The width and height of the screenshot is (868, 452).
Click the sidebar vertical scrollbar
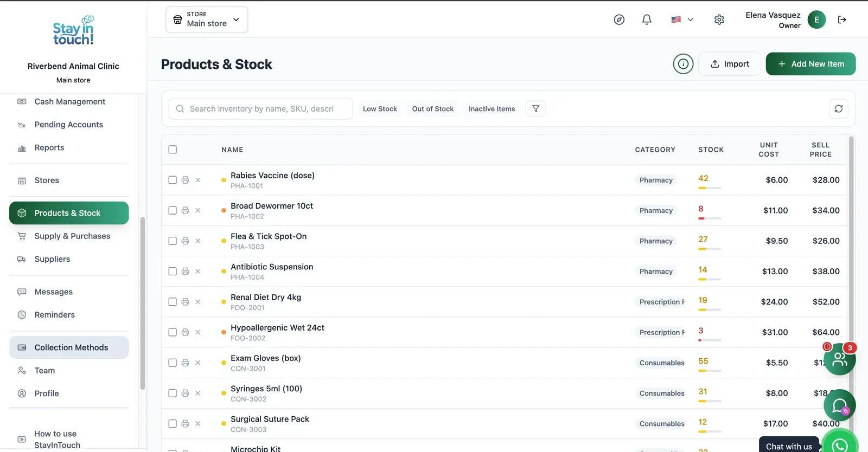143,304
